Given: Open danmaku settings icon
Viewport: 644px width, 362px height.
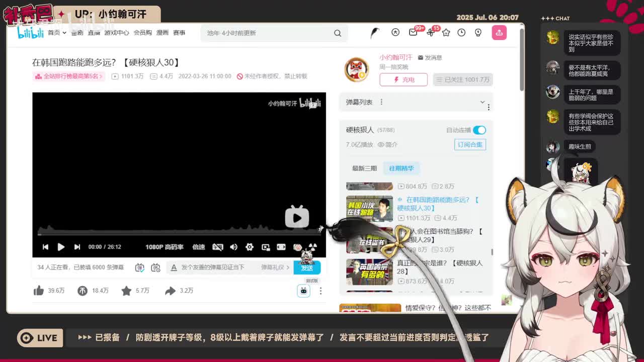Looking at the screenshot, I should [x=155, y=267].
